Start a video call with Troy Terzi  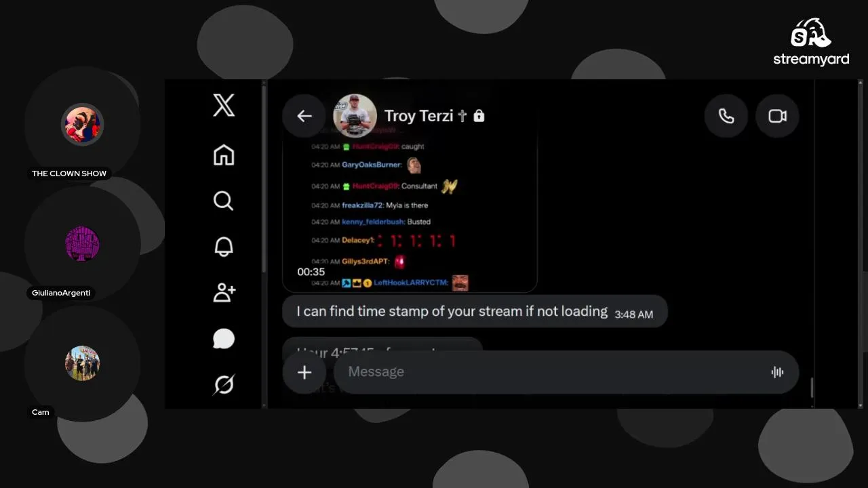point(777,116)
